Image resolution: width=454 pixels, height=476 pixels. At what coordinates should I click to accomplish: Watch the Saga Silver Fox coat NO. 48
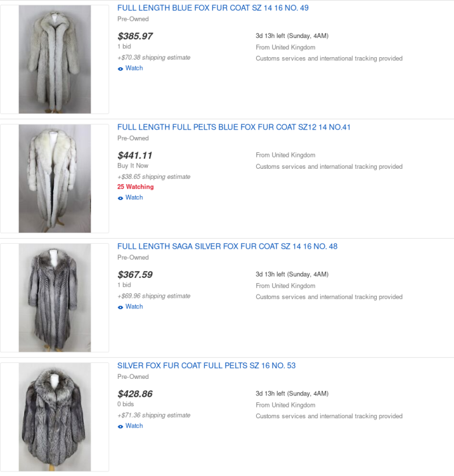pyautogui.click(x=134, y=307)
